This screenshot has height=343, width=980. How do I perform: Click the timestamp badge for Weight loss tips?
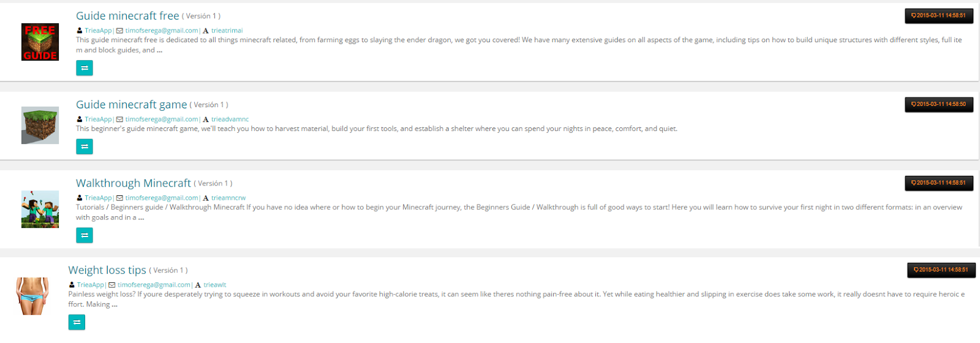click(941, 270)
